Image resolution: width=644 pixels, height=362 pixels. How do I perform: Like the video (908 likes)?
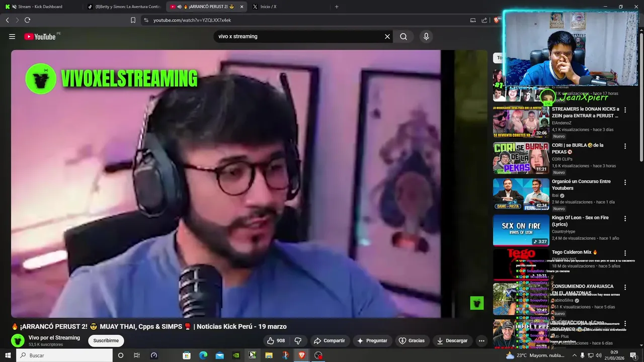275,340
